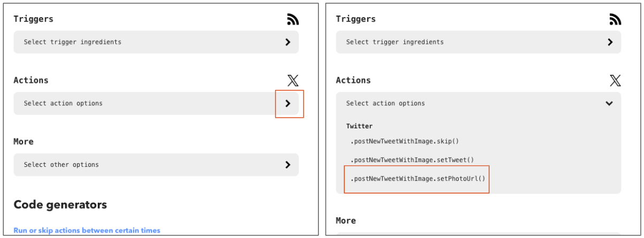Click the Code generators heading
The image size is (644, 238).
(60, 204)
